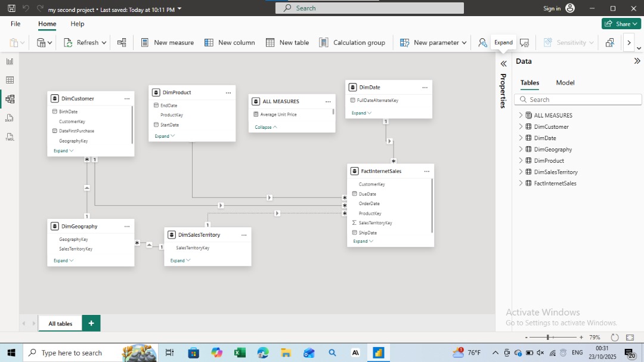Click the Save icon in title bar

tap(11, 8)
